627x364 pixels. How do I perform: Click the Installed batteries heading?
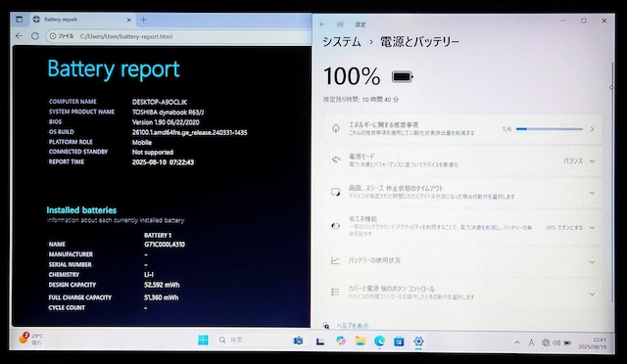[81, 210]
